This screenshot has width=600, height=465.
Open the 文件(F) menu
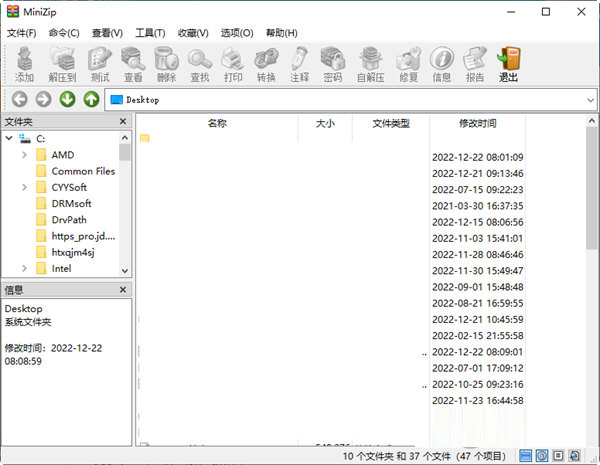pyautogui.click(x=21, y=33)
